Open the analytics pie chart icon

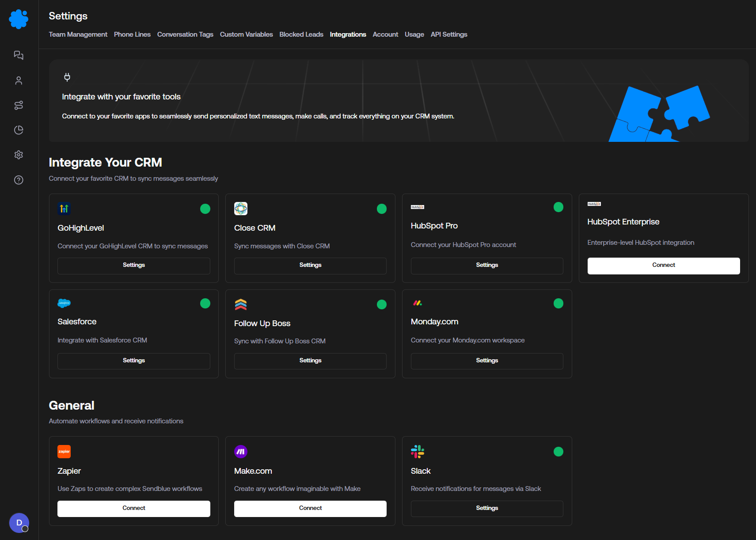tap(19, 130)
